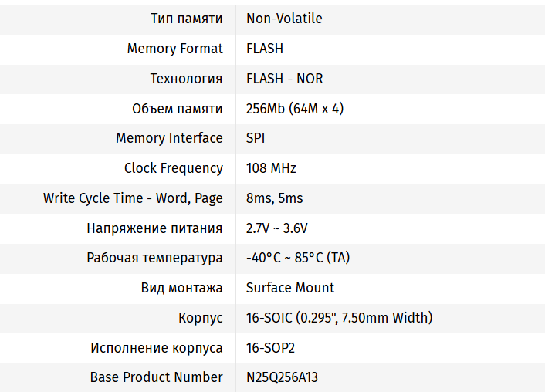
Task: Click the 'Тип памяти' label
Action: (187, 19)
